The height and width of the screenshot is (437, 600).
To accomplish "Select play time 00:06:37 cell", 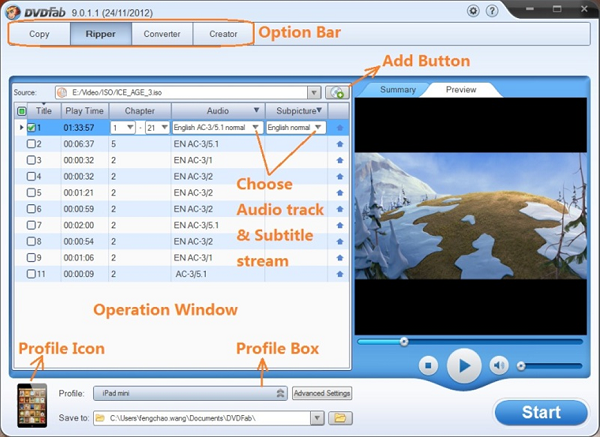I will click(79, 144).
